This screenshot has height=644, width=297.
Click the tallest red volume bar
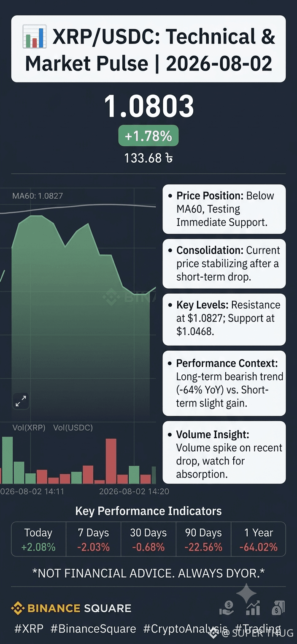pos(111,461)
